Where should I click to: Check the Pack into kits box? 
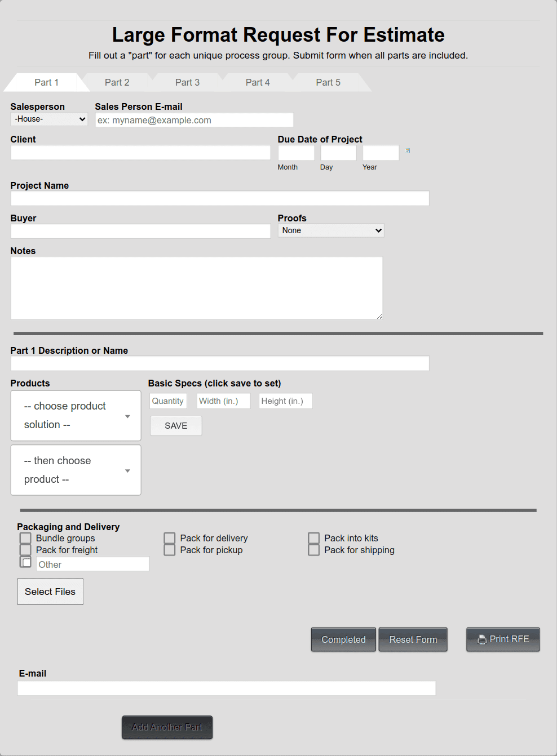[x=313, y=538]
